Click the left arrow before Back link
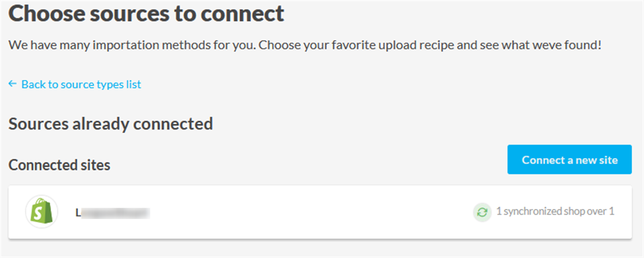644x258 pixels. coord(12,84)
